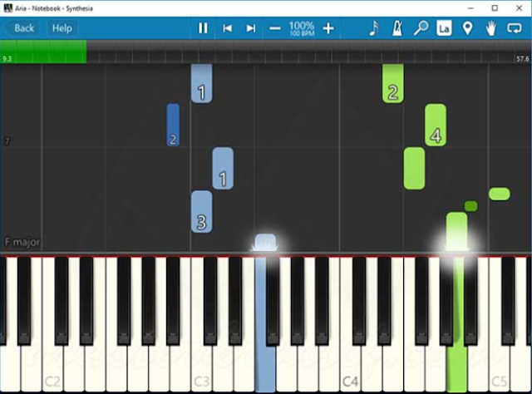Image resolution: width=532 pixels, height=394 pixels.
Task: Click the green song progress bar
Action: click(43, 52)
